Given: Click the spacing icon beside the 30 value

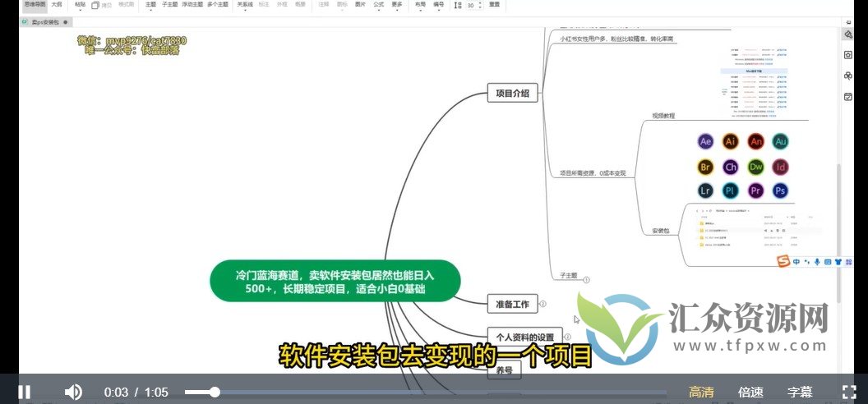Looking at the screenshot, I should coord(457,5).
